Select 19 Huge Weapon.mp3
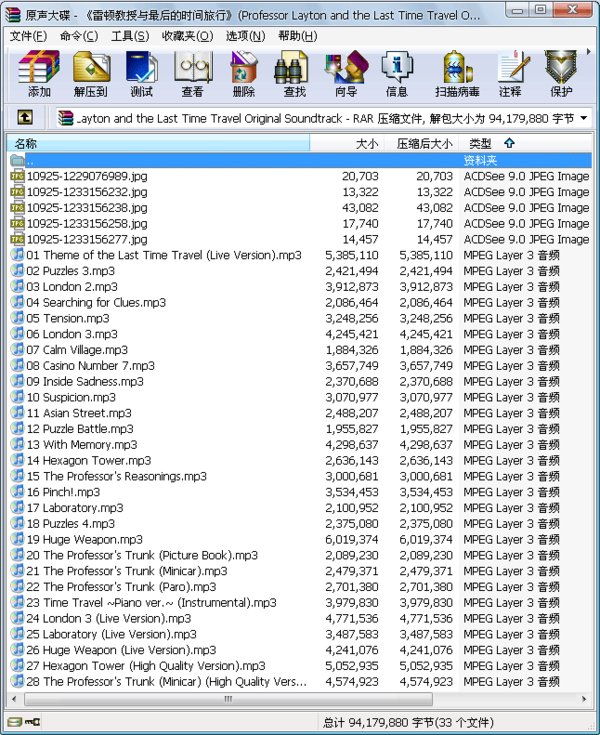 point(300,540)
